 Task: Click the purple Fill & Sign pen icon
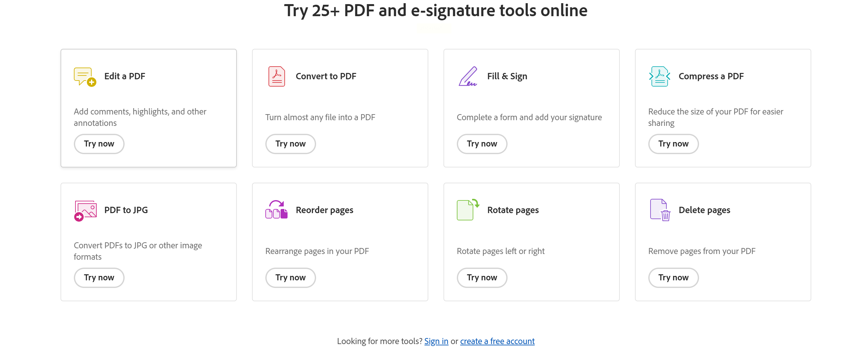tap(468, 76)
